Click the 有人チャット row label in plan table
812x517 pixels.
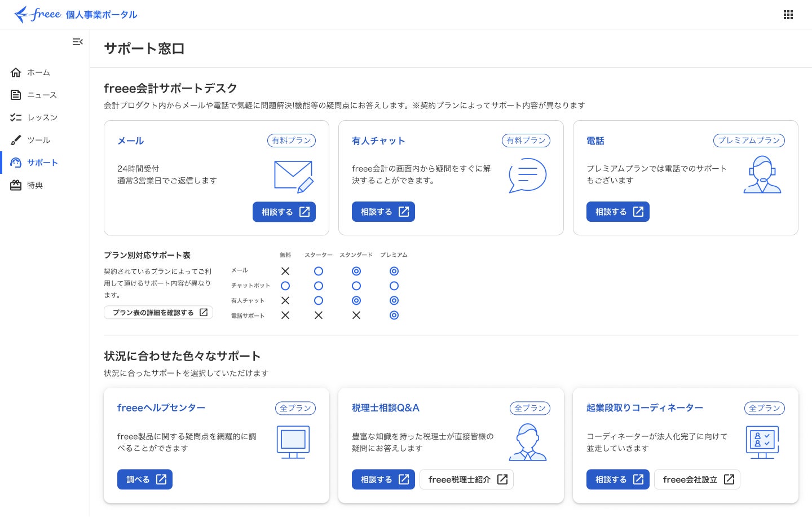(248, 301)
